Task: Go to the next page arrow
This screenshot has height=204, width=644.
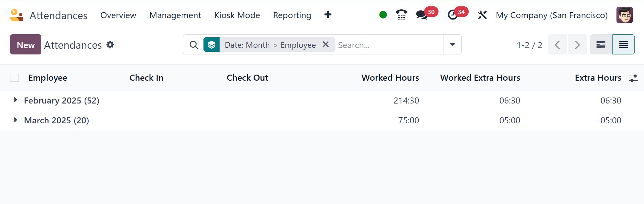Action: click(577, 45)
